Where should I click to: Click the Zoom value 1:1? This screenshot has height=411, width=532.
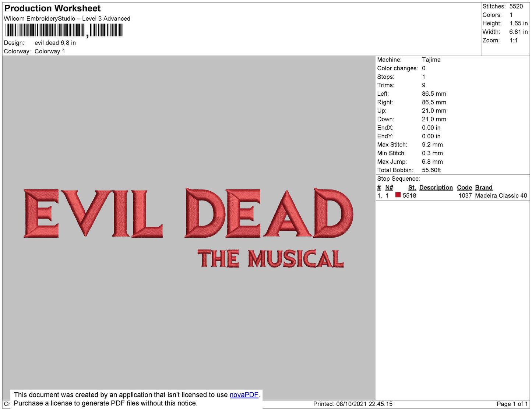click(514, 40)
